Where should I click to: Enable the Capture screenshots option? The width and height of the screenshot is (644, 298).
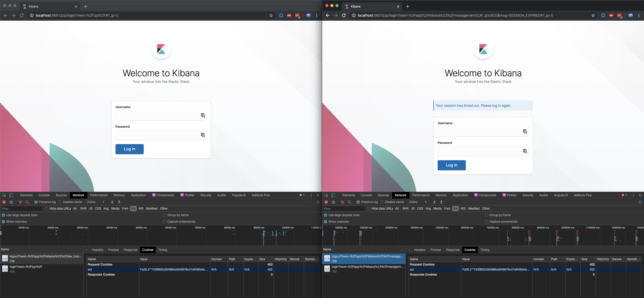[x=164, y=222]
